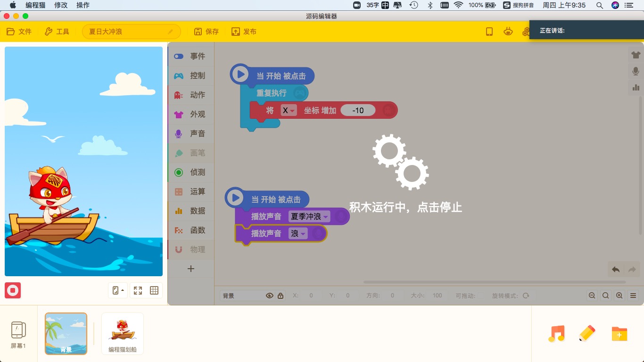Open the 函数 block category
Image resolution: width=644 pixels, height=362 pixels.
[x=190, y=230]
